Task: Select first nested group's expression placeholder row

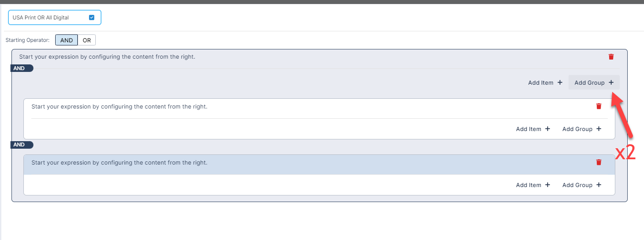Action: pyautogui.click(x=119, y=106)
